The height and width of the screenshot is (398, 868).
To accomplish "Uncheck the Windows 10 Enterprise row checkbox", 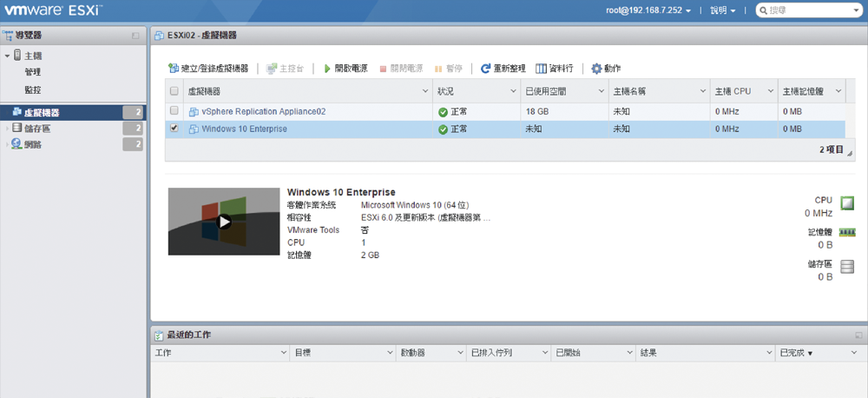I will [x=174, y=128].
